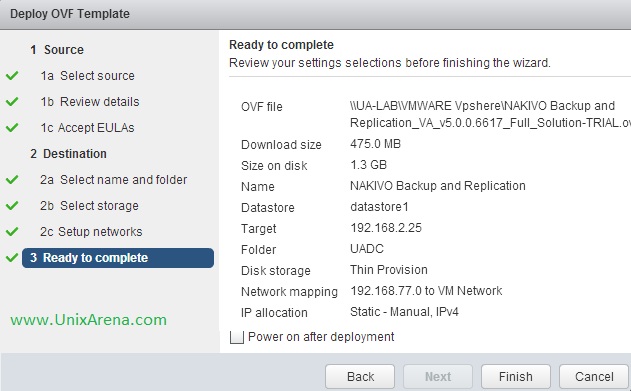The width and height of the screenshot is (631, 391).
Task: Click green checkmark beside Ready to complete
Action: click(12, 257)
